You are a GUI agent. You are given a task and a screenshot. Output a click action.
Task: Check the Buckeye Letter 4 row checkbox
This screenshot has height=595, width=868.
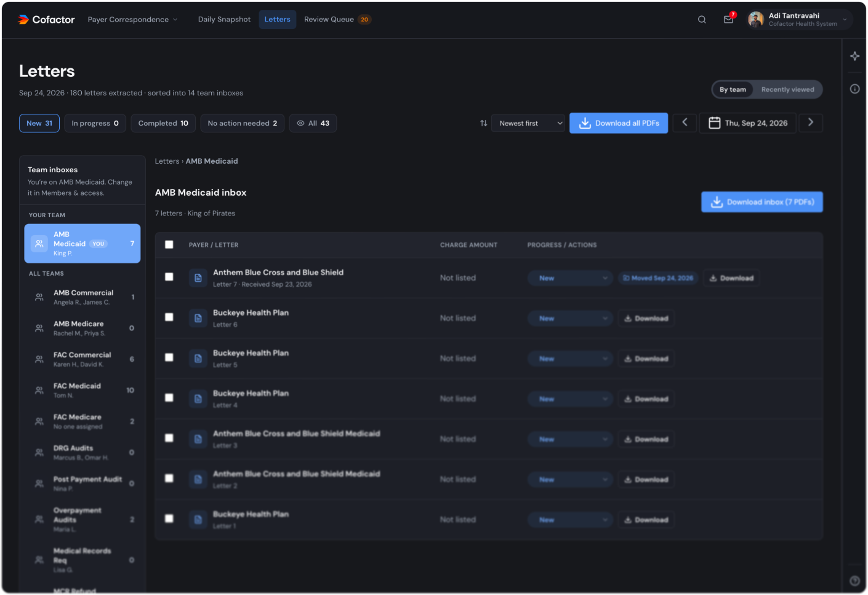169,398
